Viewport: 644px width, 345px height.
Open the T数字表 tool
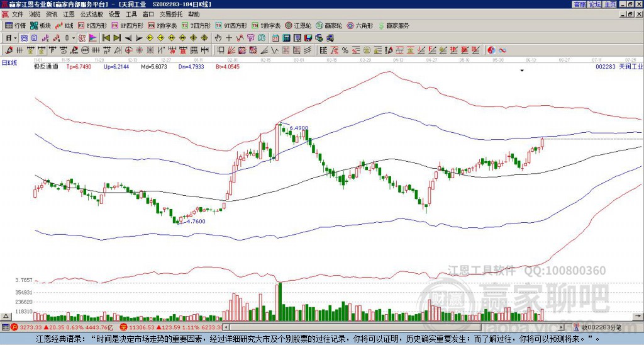point(266,25)
